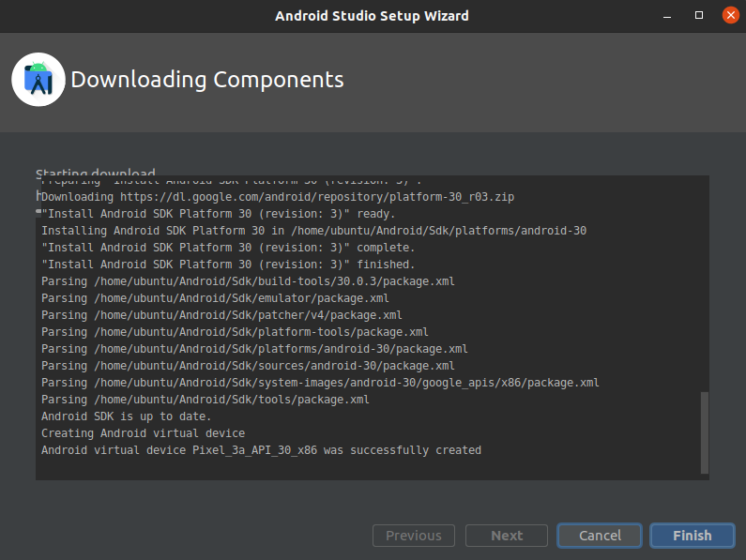Minimize the Setup Wizard window
Viewport: 746px width, 560px height.
pyautogui.click(x=667, y=16)
